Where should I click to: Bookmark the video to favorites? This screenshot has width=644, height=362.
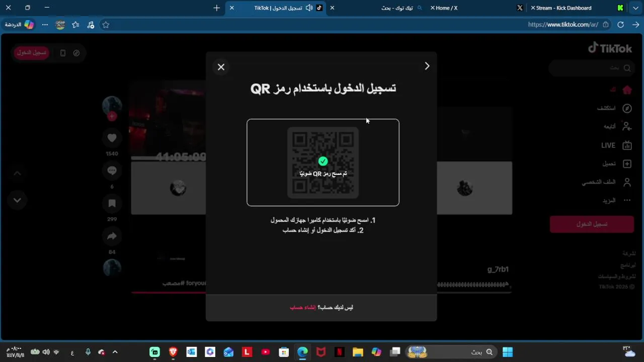tap(112, 204)
